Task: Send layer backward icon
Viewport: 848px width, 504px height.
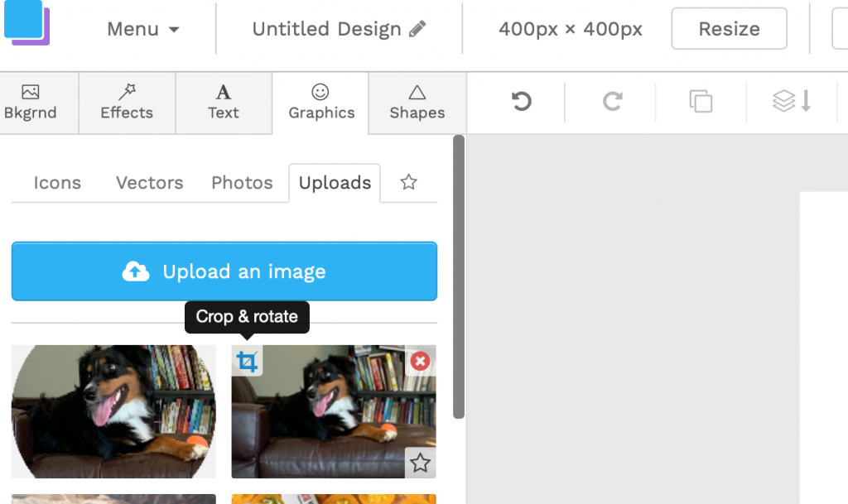Action: 792,101
